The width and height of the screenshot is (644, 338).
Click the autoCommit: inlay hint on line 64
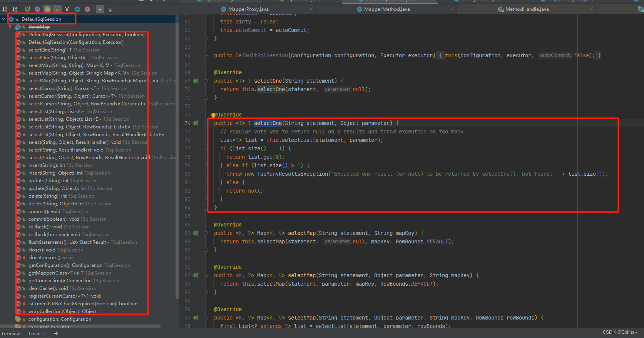pos(555,55)
